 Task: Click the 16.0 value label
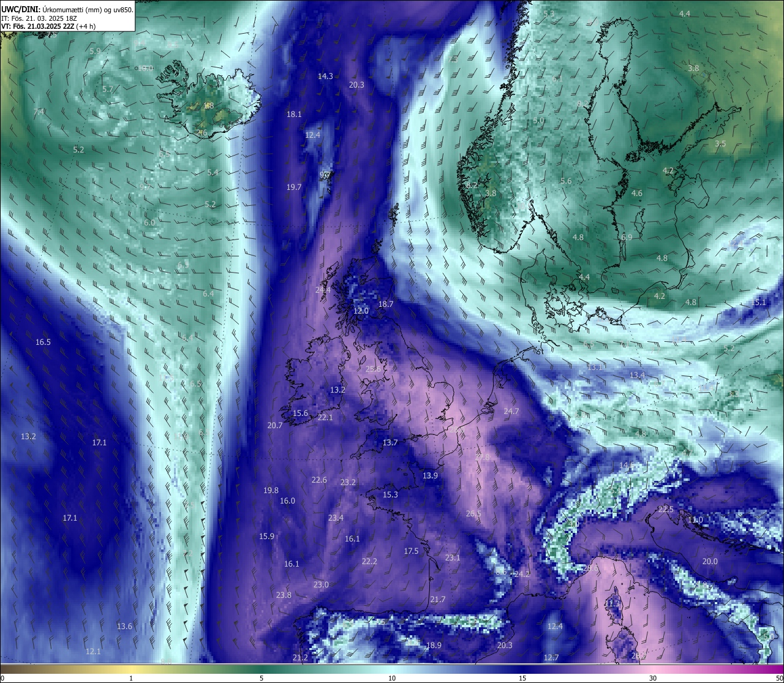click(x=287, y=501)
